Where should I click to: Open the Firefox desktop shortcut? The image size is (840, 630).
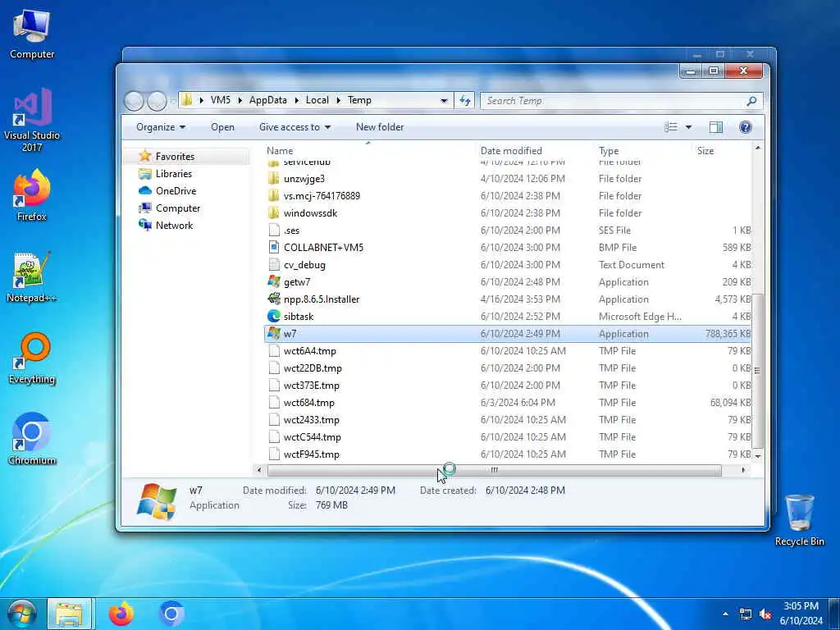pyautogui.click(x=32, y=195)
